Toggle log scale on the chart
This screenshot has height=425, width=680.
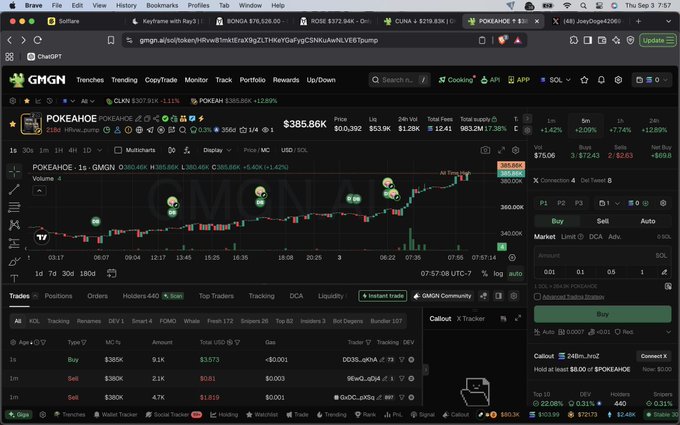pos(498,274)
